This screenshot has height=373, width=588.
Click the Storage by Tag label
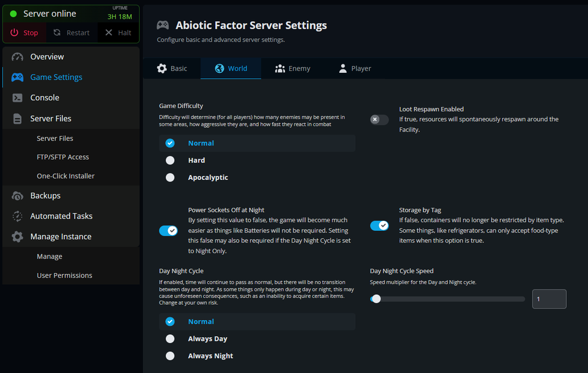[x=420, y=210]
